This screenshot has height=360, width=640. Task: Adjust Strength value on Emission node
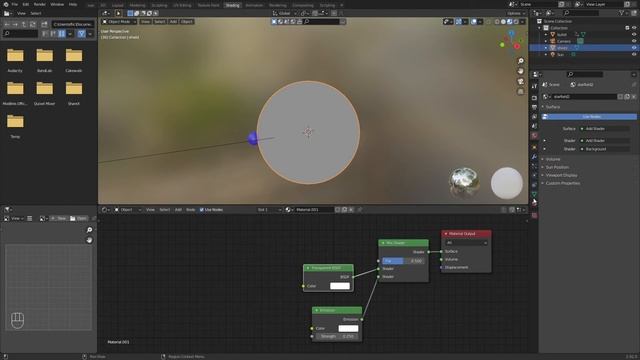[337, 337]
